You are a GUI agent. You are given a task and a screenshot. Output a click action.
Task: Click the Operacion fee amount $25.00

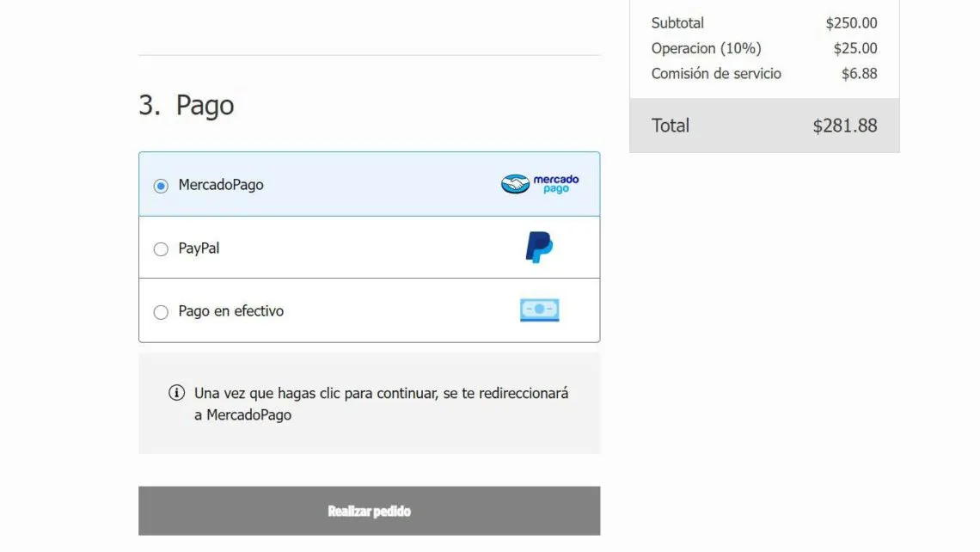coord(854,48)
